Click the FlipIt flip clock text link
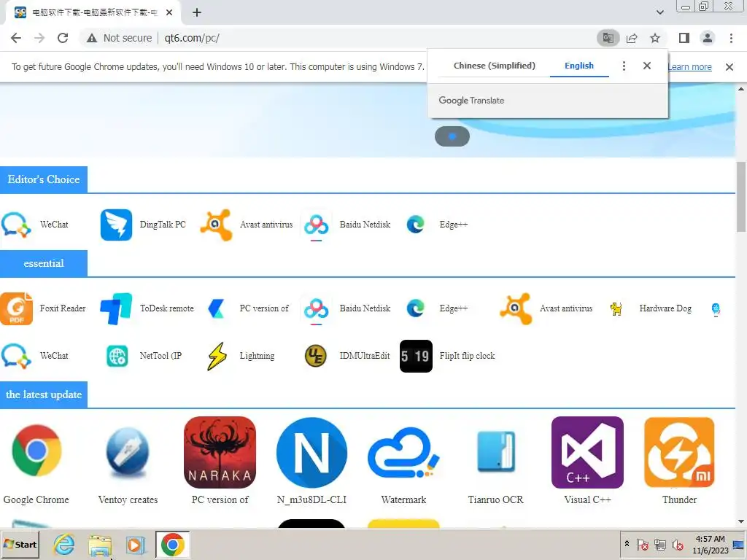The height and width of the screenshot is (560, 747). tap(467, 356)
